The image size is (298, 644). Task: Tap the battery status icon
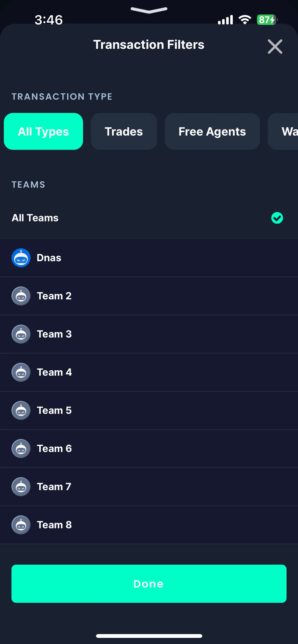[267, 20]
